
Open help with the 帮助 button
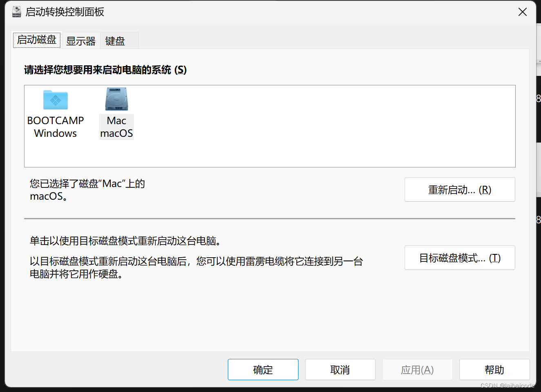pos(494,370)
